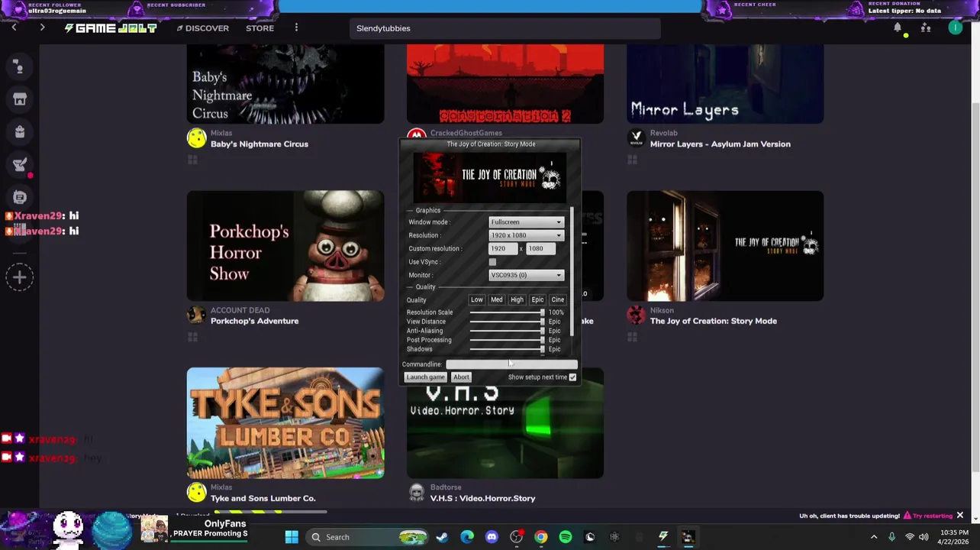
Task: Open the volume control in the system tray
Action: click(924, 537)
